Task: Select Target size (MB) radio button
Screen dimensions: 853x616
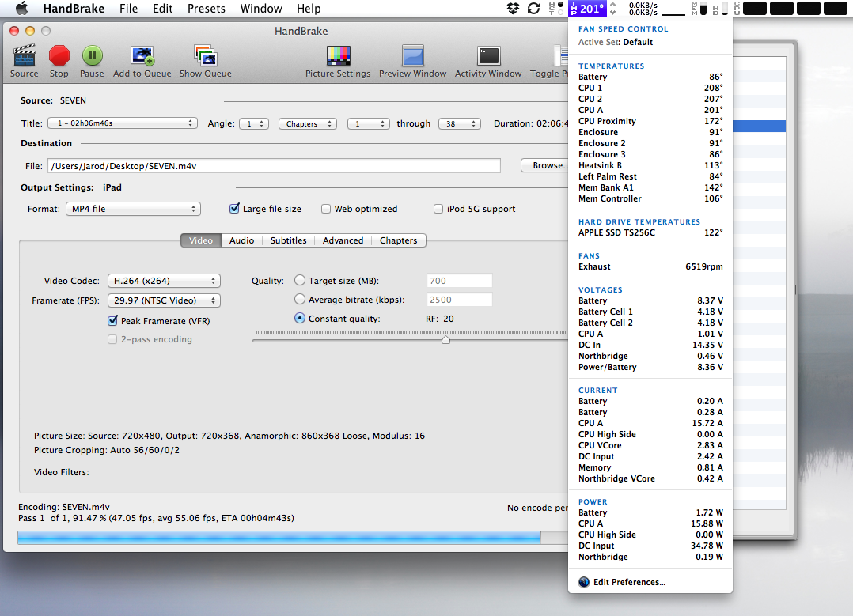Action: point(300,281)
